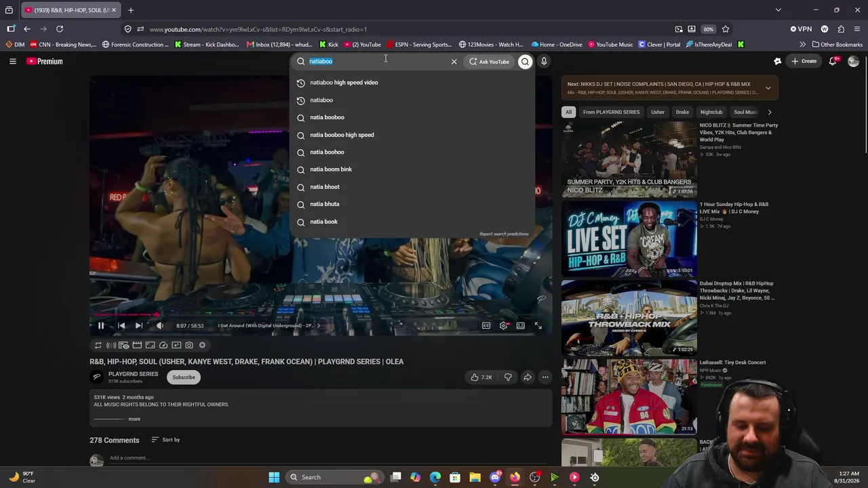Toggle the loop button below the player
The width and height of the screenshot is (868, 488).
click(98, 345)
